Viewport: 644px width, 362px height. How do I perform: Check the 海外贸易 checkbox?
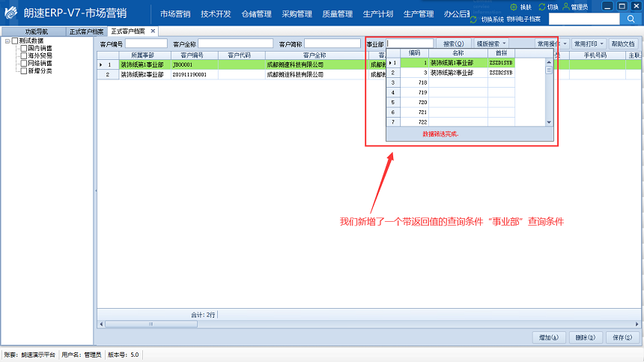coord(24,55)
